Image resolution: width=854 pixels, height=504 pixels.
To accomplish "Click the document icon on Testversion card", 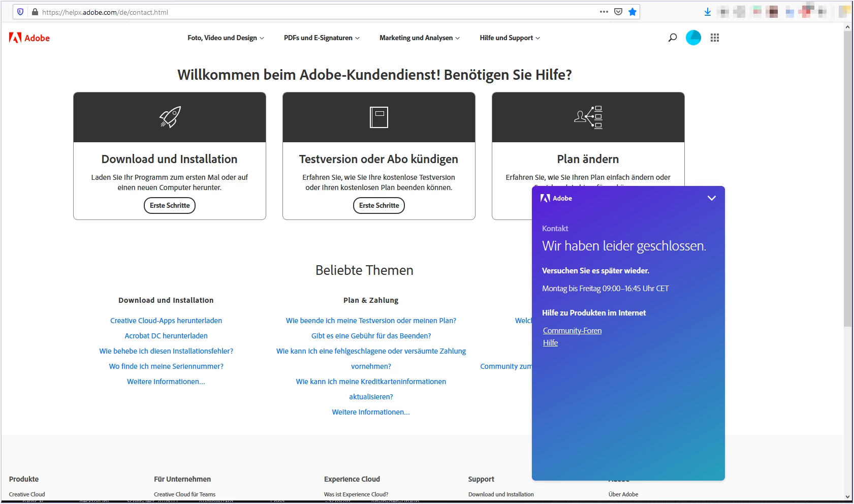I will point(379,117).
